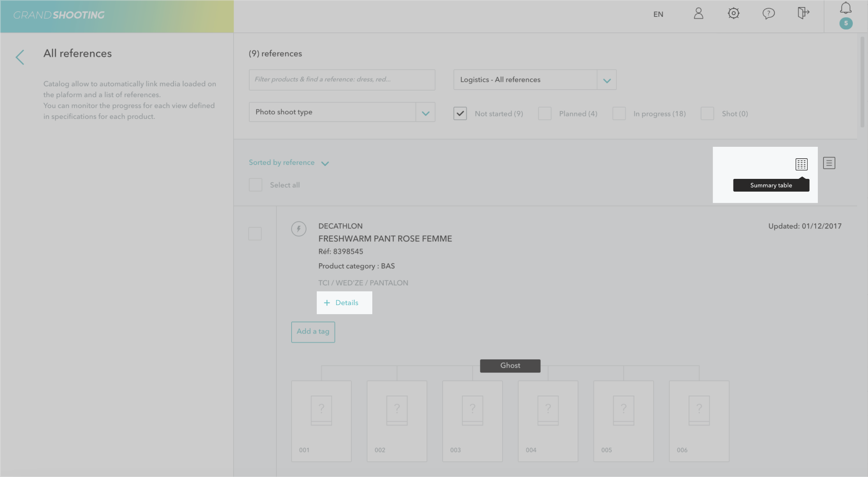Viewport: 868px width, 477px height.
Task: Check the Select all box
Action: (255, 185)
